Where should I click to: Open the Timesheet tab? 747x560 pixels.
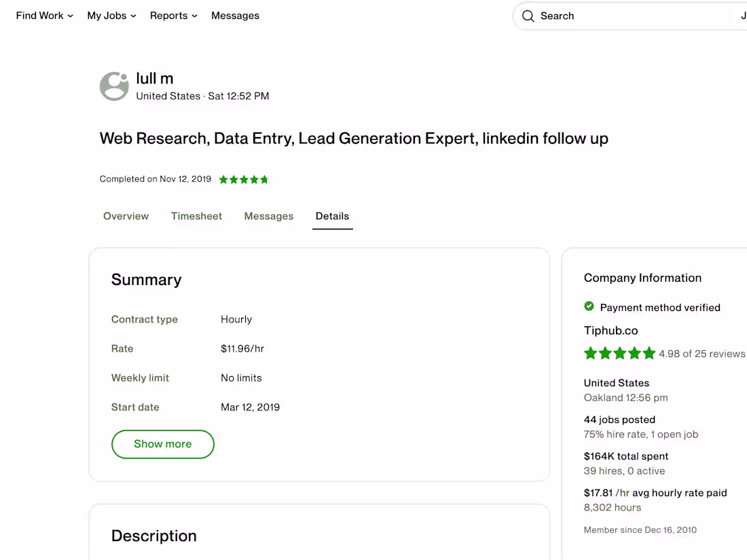pos(196,216)
